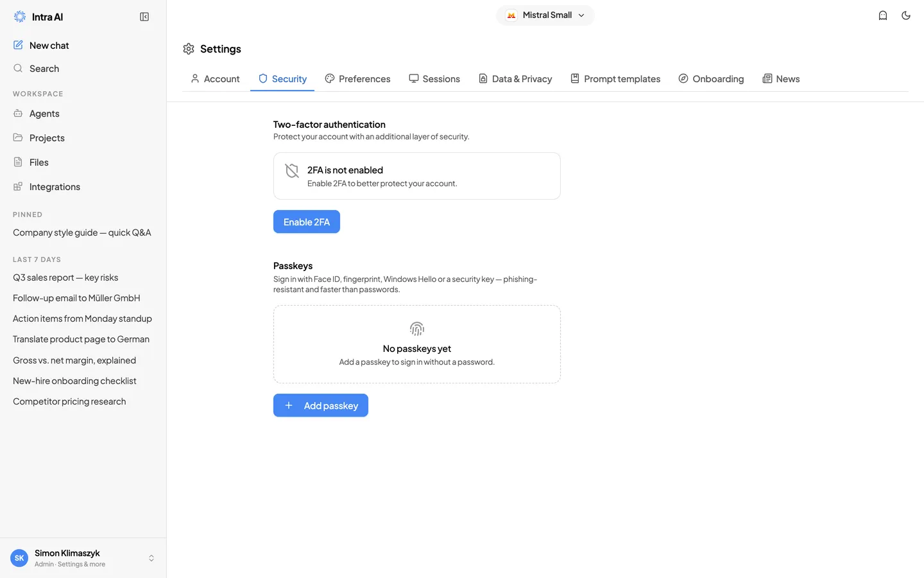924x578 pixels.
Task: Click the Intra AI logo icon
Action: pyautogui.click(x=20, y=17)
